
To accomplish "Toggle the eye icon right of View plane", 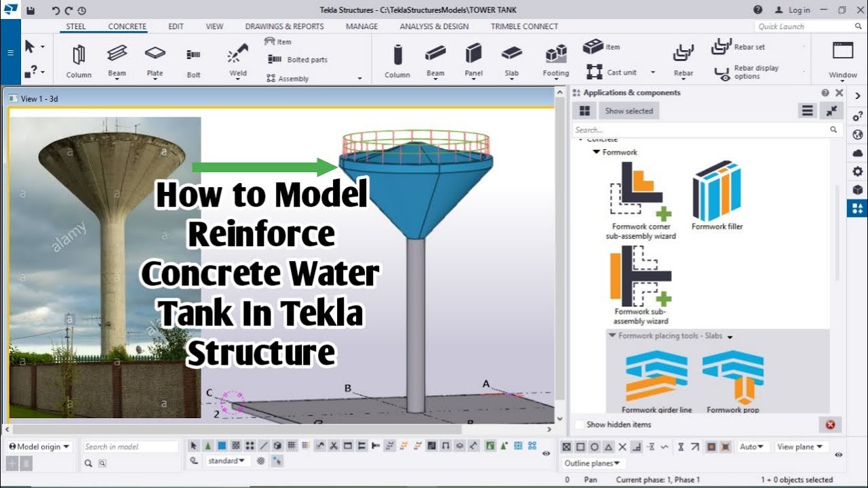I will (x=839, y=455).
